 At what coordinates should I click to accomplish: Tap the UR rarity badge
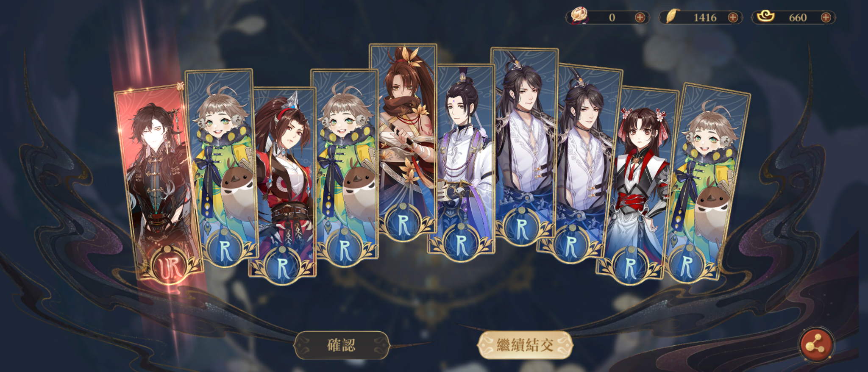tap(170, 267)
